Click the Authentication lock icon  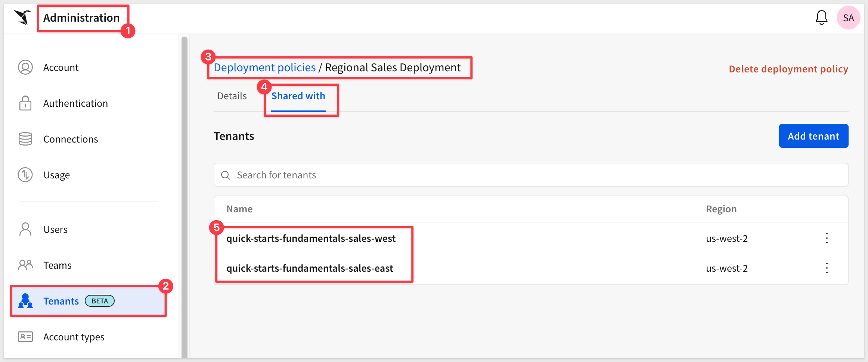click(x=25, y=103)
